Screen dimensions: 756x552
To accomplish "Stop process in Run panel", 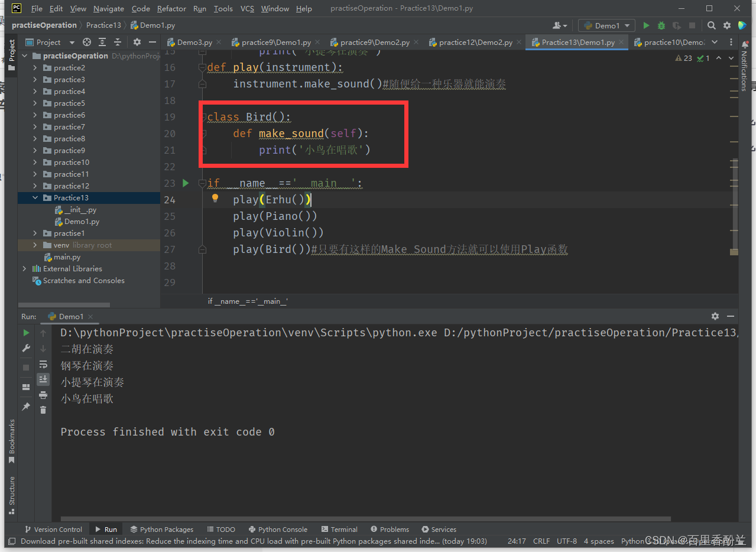I will 26,368.
